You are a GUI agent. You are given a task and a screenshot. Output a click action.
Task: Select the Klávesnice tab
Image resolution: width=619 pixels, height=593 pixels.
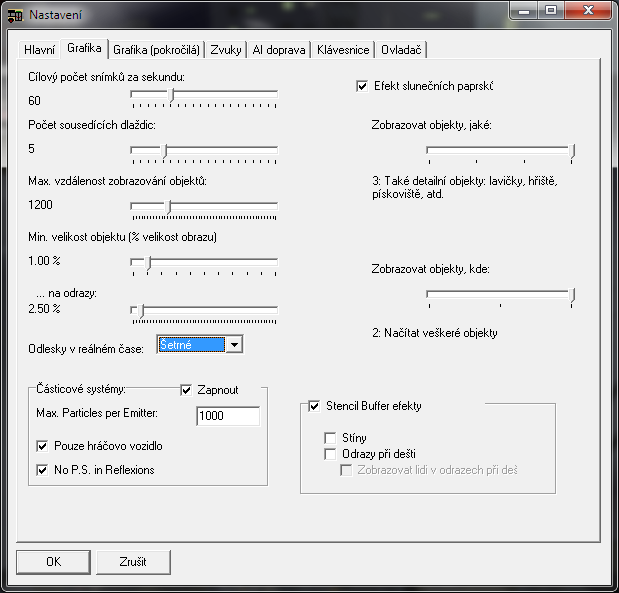pyautogui.click(x=344, y=49)
